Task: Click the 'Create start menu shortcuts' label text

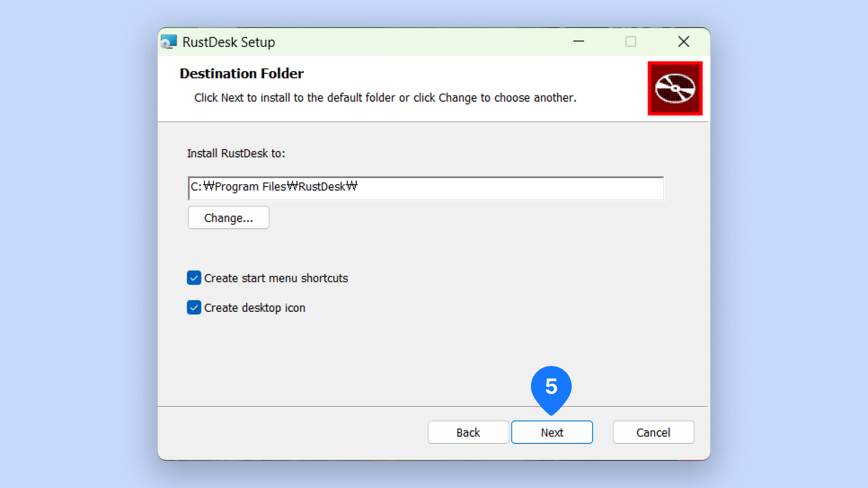Action: (x=276, y=278)
